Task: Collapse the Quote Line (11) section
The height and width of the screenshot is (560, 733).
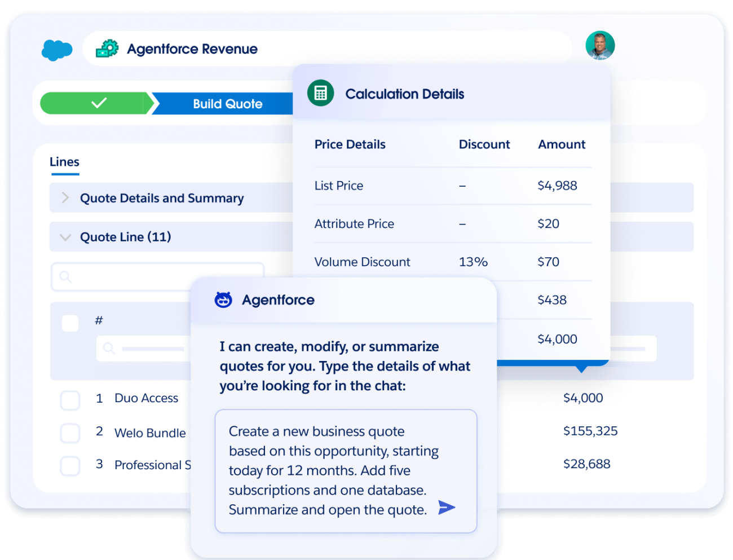Action: coord(171,237)
